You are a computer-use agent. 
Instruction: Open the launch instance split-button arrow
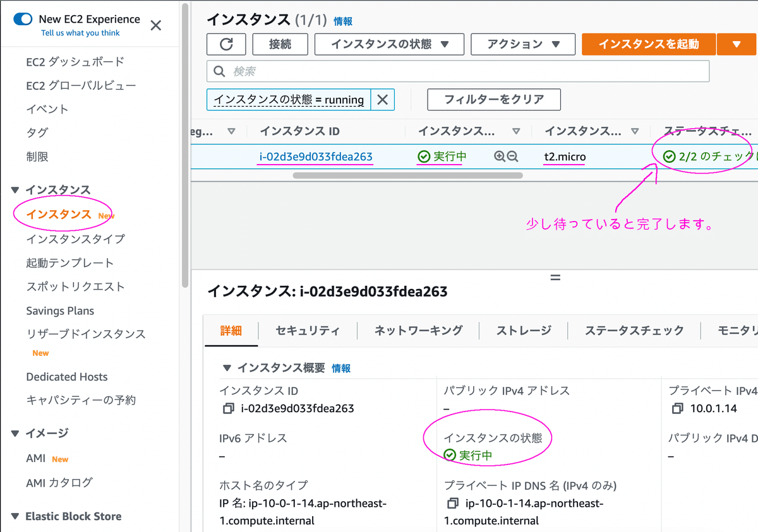point(737,44)
